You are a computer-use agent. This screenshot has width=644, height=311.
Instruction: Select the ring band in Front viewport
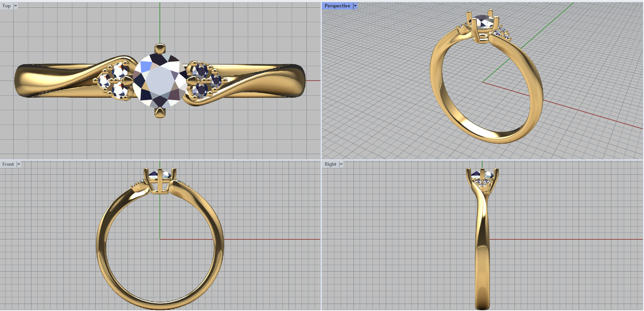pyautogui.click(x=160, y=305)
